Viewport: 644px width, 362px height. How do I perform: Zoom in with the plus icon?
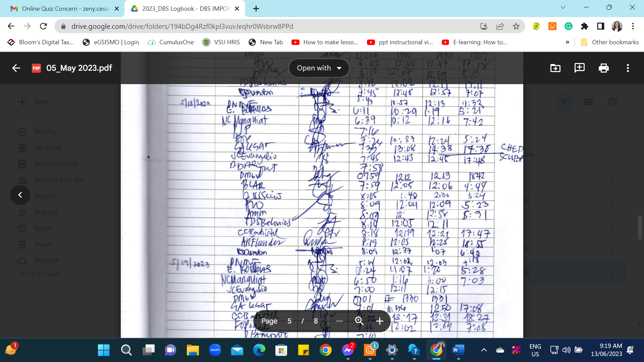[x=379, y=321]
